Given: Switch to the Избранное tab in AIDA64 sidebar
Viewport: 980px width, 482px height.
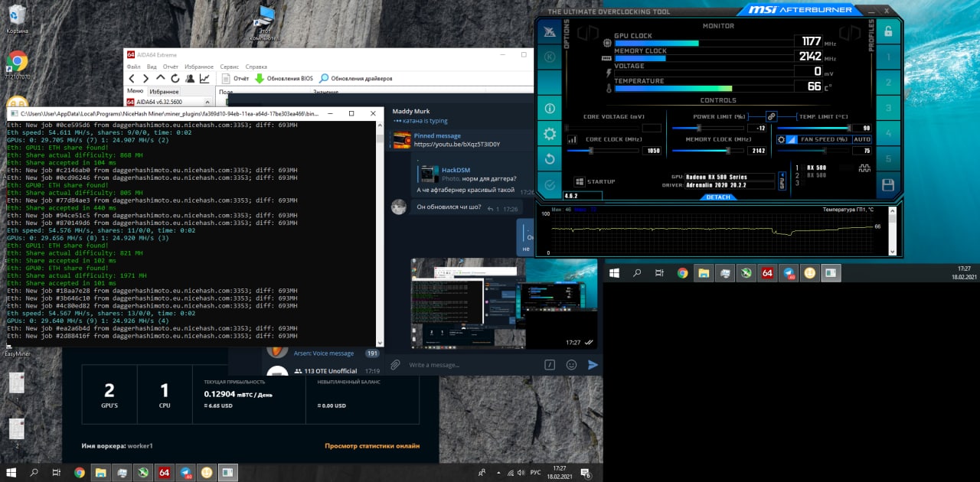Looking at the screenshot, I should 164,91.
